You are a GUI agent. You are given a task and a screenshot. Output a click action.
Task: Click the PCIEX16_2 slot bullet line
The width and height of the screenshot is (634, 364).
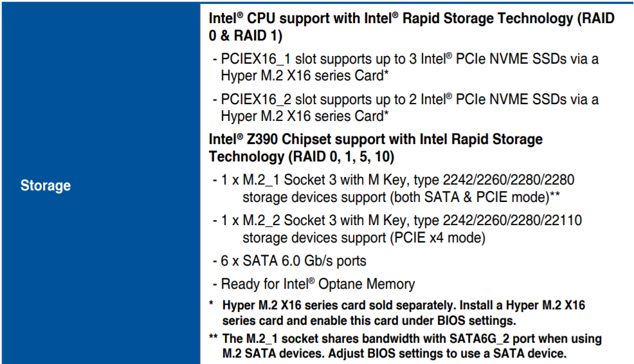coord(406,107)
